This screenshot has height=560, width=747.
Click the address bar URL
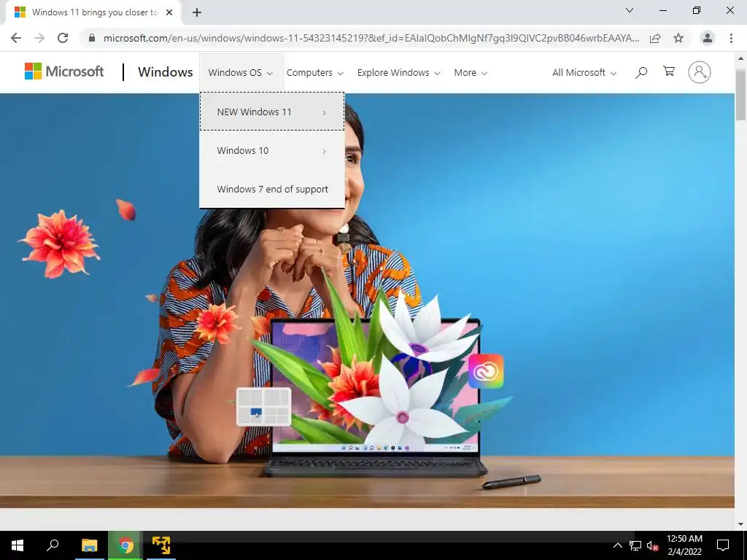pyautogui.click(x=371, y=38)
